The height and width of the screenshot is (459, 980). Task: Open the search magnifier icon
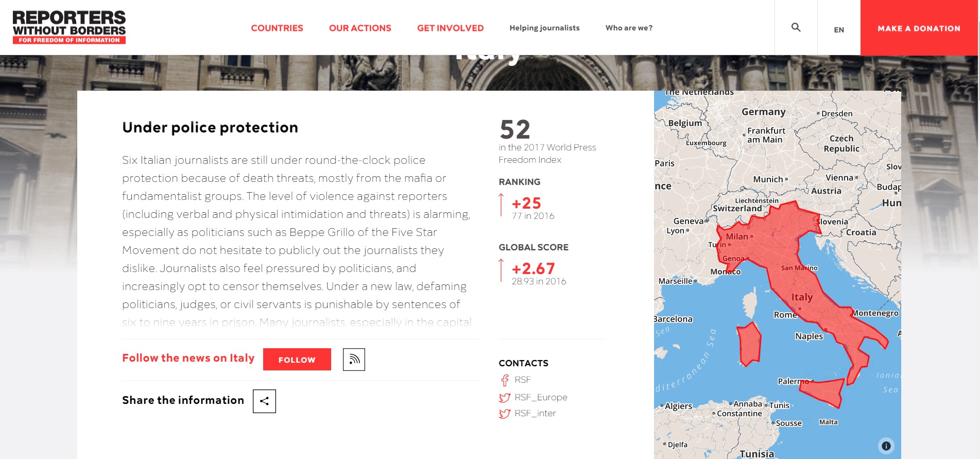(x=796, y=27)
